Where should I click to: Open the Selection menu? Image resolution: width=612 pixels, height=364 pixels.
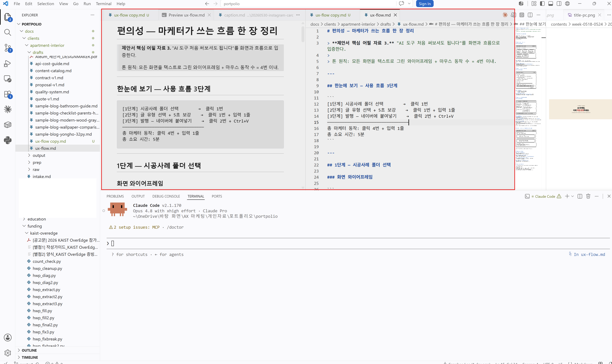pyautogui.click(x=45, y=4)
